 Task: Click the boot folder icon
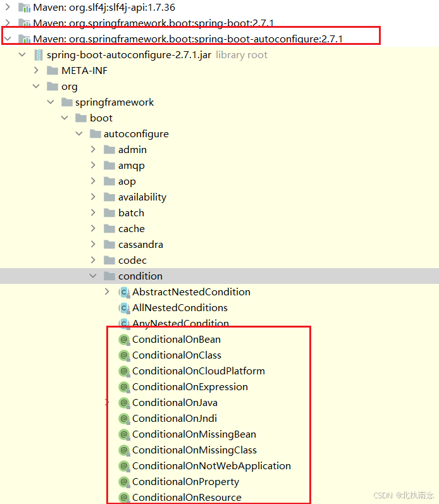(x=81, y=118)
